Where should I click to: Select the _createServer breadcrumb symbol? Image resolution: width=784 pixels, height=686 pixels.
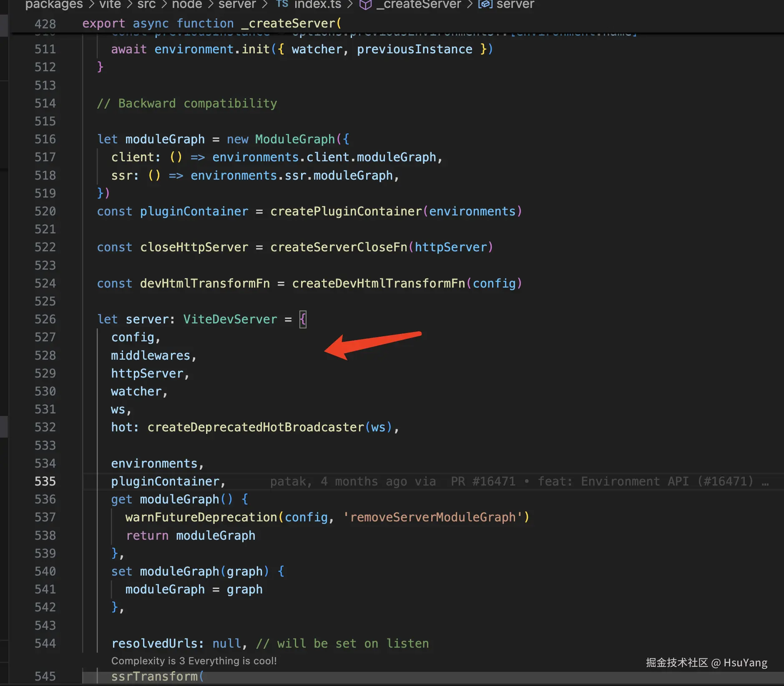[x=419, y=4]
